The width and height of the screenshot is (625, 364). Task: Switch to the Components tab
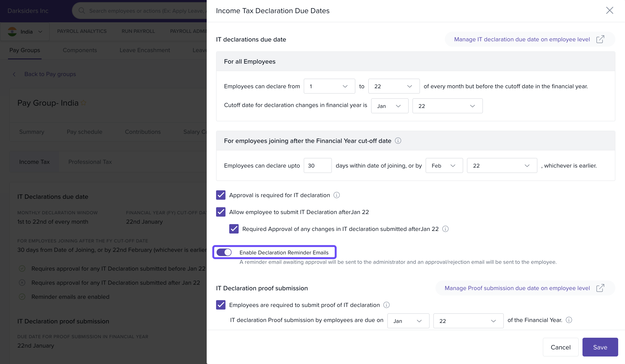[80, 50]
